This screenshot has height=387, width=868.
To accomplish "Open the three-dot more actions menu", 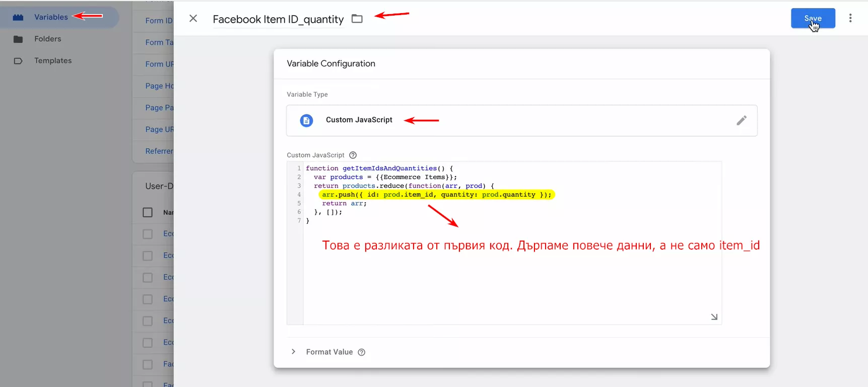I will coord(850,18).
